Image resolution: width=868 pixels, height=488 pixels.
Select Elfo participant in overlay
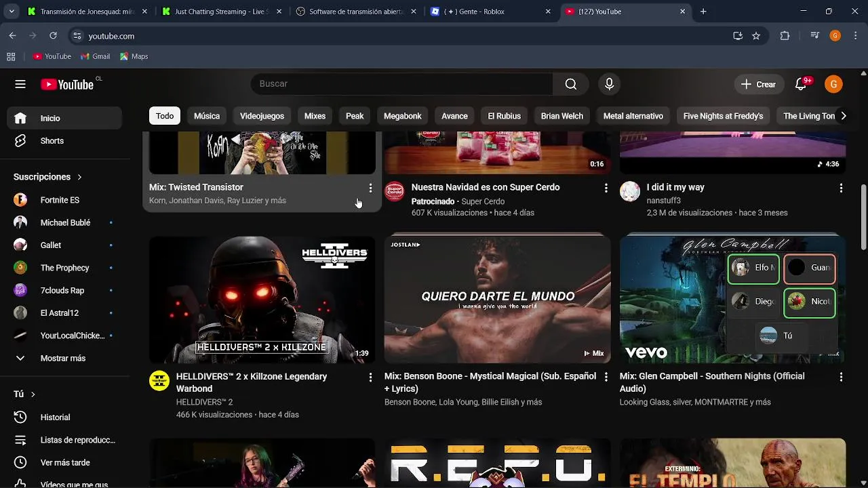pos(753,268)
